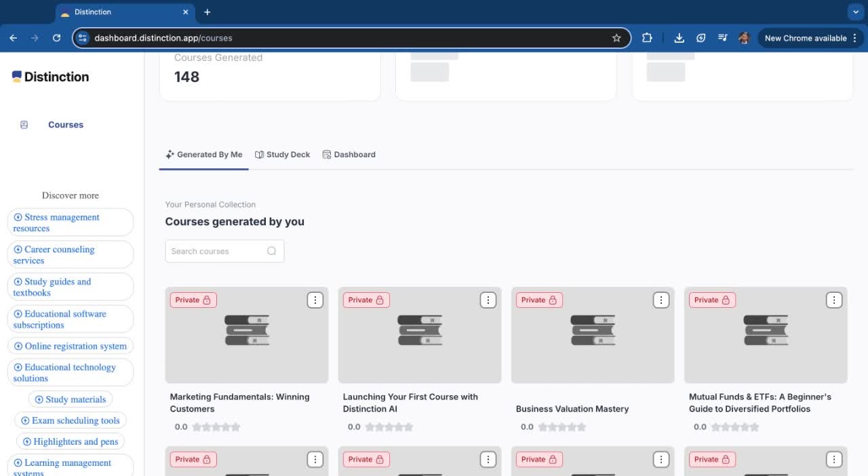Image resolution: width=868 pixels, height=476 pixels.
Task: Reload the page using the refresh icon
Action: pos(56,38)
